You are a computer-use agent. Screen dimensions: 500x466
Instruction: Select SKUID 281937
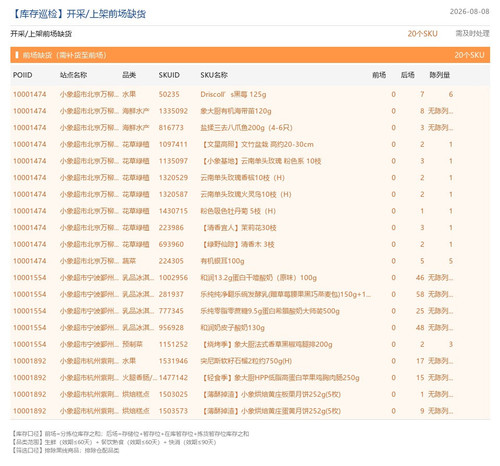(x=171, y=294)
